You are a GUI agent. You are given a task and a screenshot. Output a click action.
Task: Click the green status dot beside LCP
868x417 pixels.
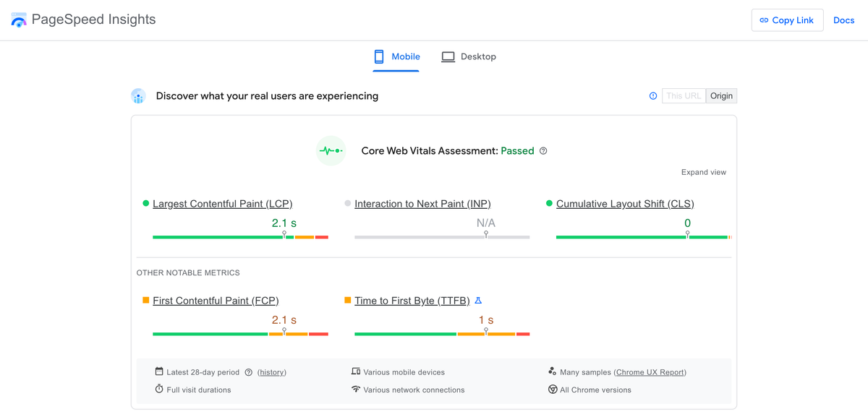pos(145,203)
